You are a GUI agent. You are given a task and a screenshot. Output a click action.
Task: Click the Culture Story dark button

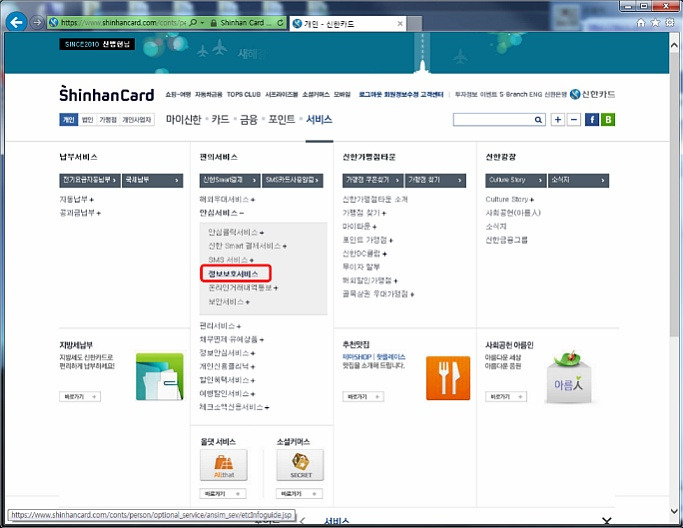[516, 180]
